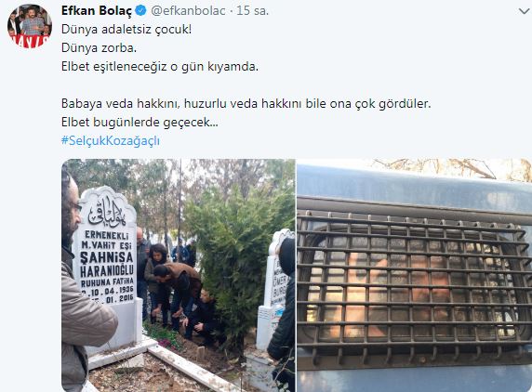View the barred vehicle window photo
Viewport: 532px width, 392px height.
coord(414,275)
